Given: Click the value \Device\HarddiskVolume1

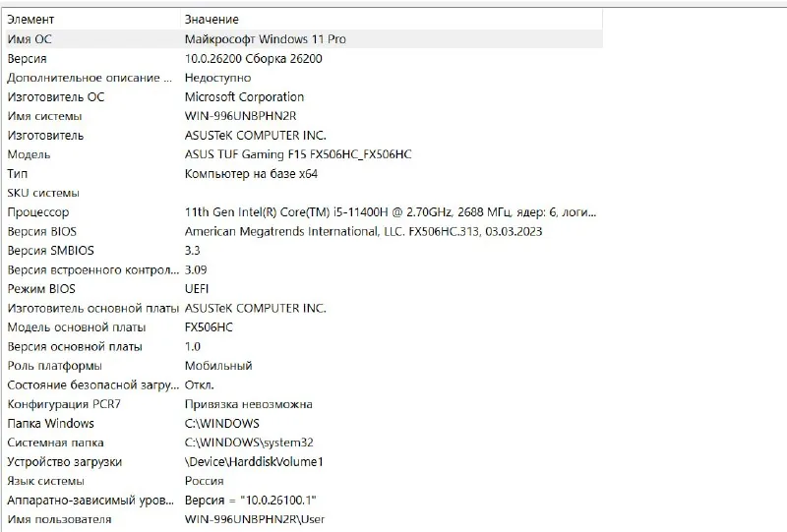Looking at the screenshot, I should point(254,462).
